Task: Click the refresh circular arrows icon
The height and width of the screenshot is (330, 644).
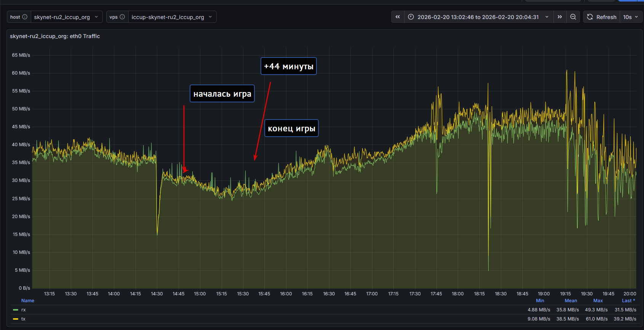Action: pos(590,17)
